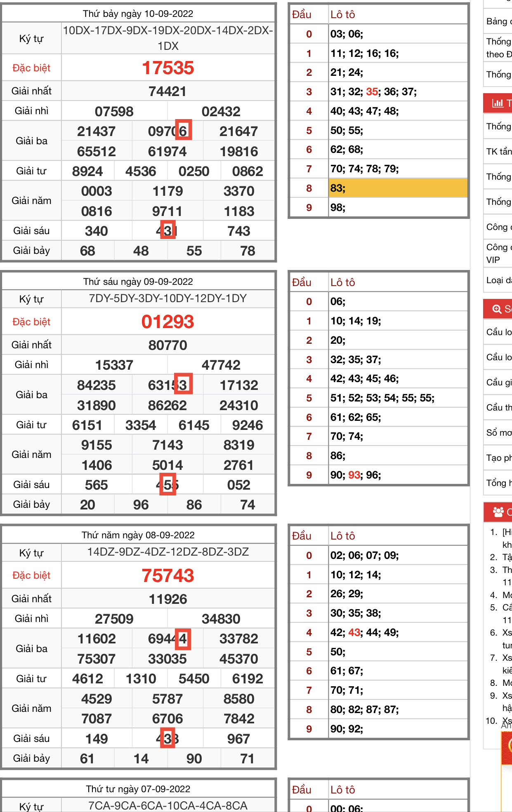Click loto row '11; 12; 16; 16;'
This screenshot has height=812, width=512.
(398, 53)
